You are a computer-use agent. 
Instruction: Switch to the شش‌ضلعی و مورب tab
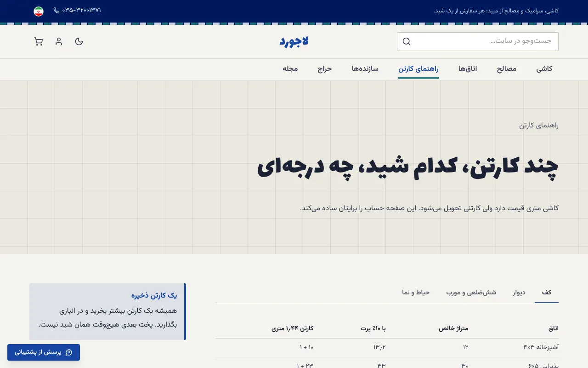(x=471, y=293)
